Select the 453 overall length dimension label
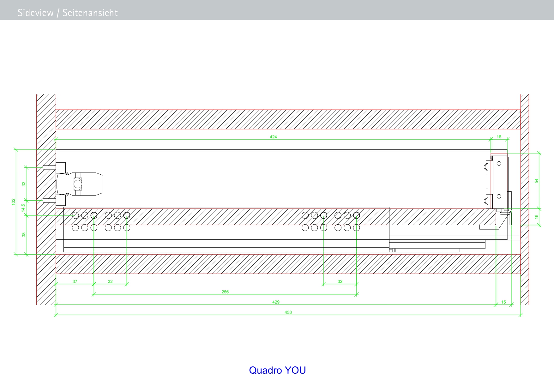This screenshot has height=392, width=554. (288, 312)
